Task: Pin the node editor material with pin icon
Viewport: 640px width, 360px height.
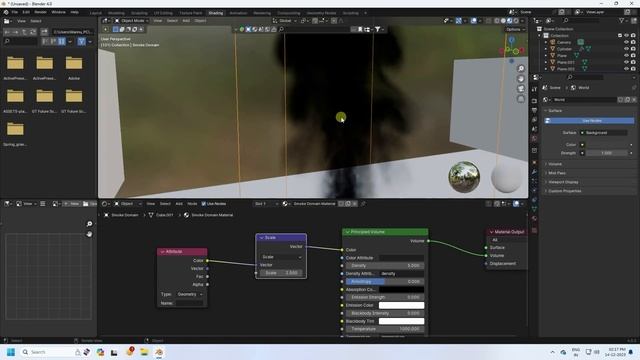Action: click(363, 204)
